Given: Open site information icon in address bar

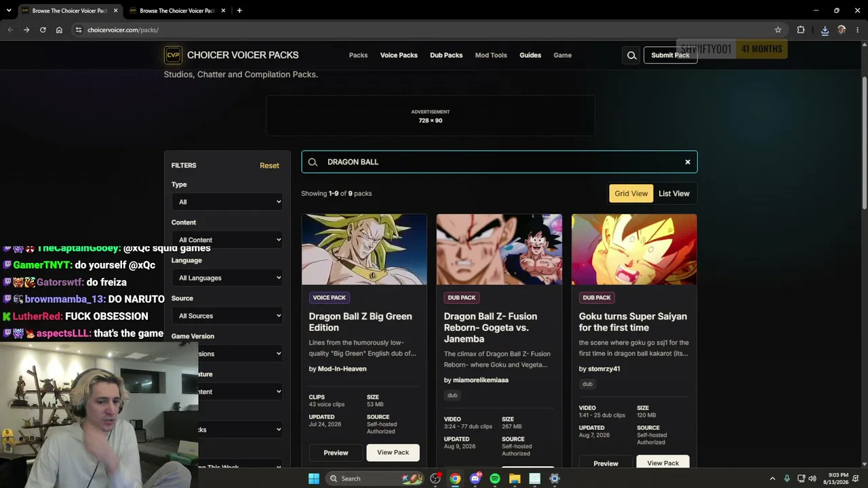Looking at the screenshot, I should [79, 30].
